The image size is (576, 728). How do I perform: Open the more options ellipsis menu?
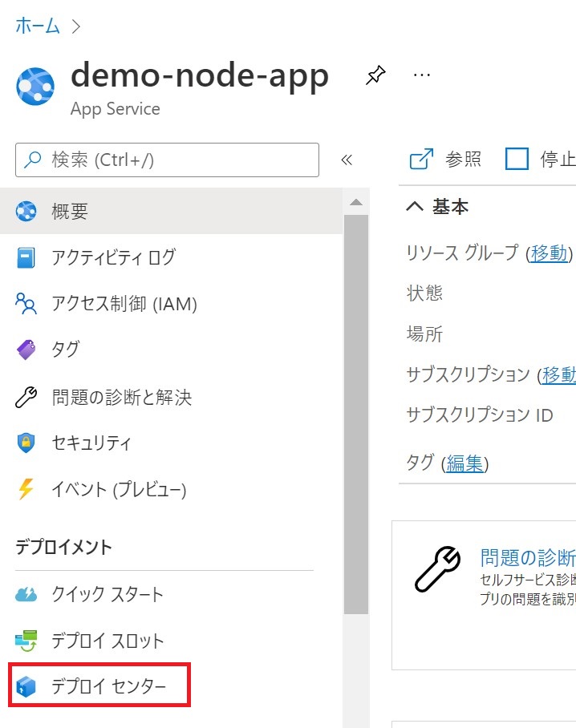point(422,75)
